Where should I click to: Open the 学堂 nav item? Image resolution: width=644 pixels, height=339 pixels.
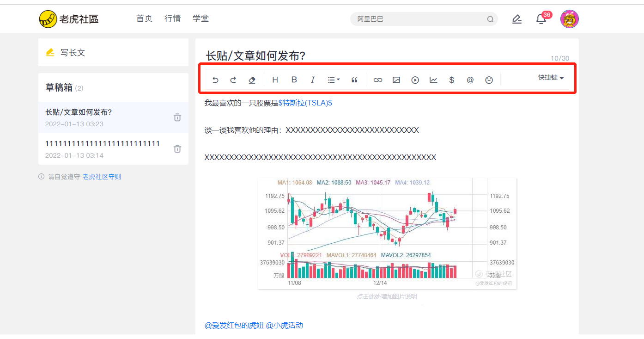coord(201,18)
